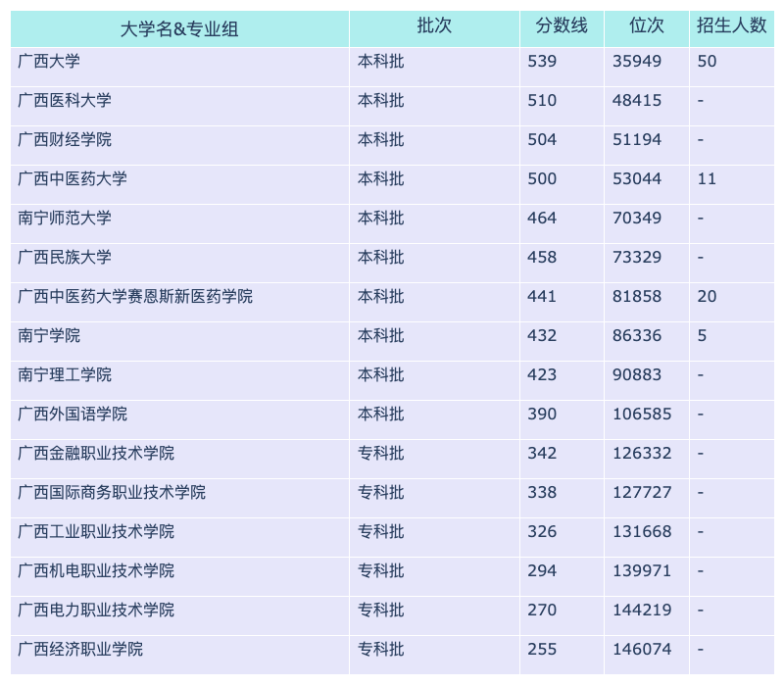Click enrollment count 11 for 广西中医药大学

point(707,178)
